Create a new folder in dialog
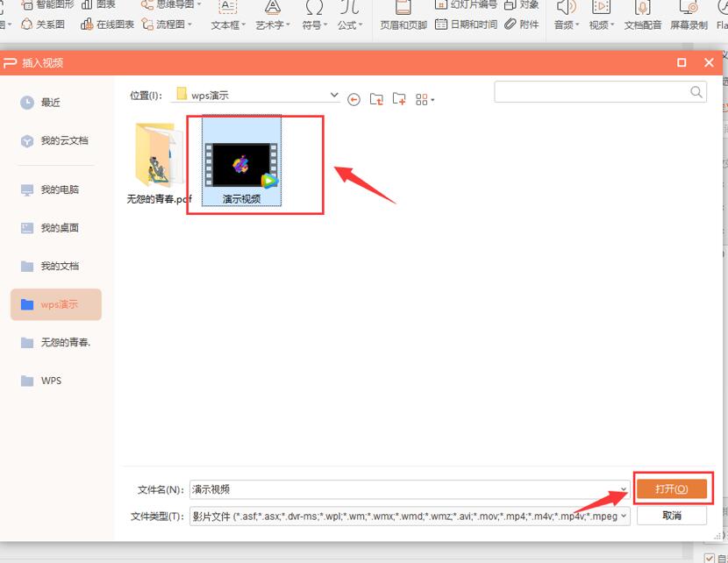The width and height of the screenshot is (728, 563). click(x=399, y=99)
